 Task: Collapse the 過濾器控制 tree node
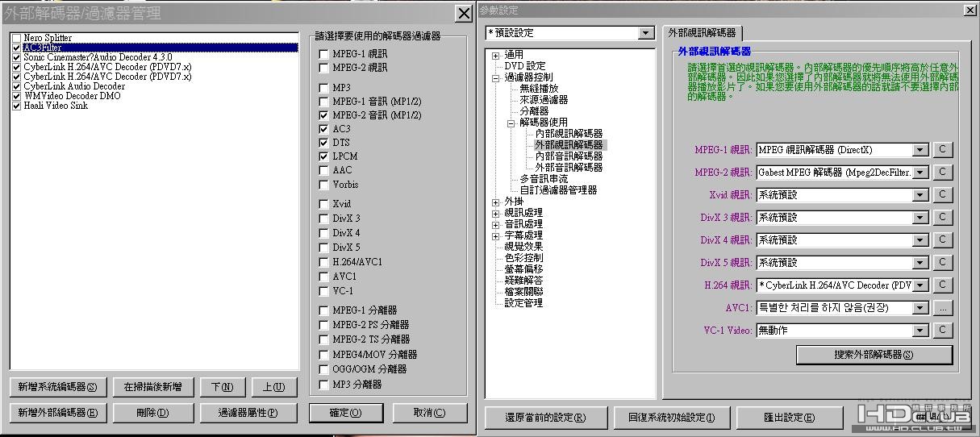click(x=496, y=77)
